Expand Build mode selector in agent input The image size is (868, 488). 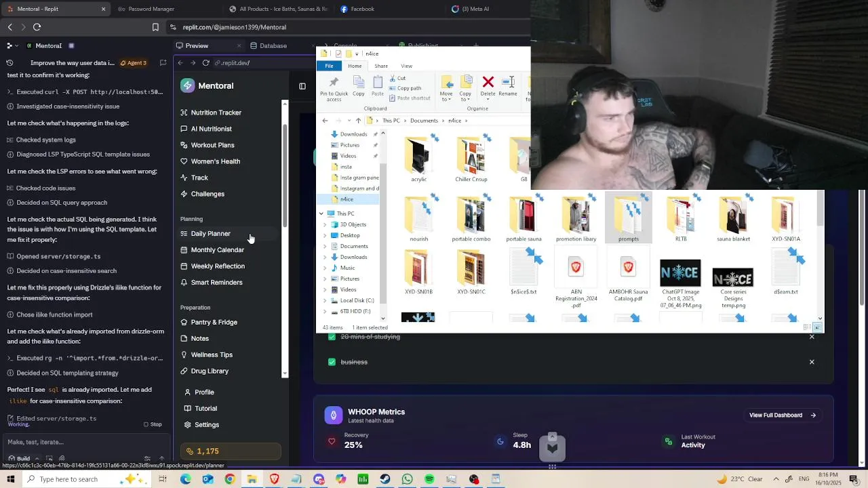point(24,459)
